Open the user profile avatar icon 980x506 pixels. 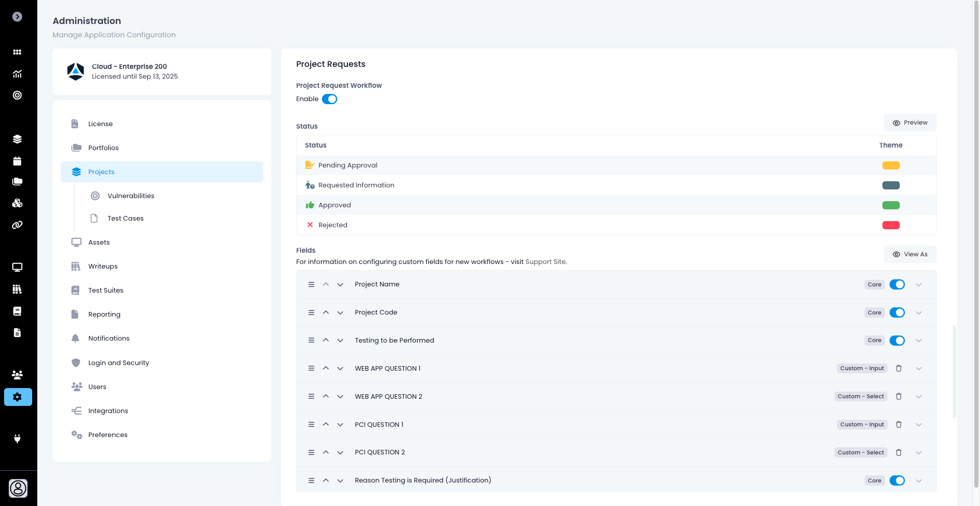pyautogui.click(x=18, y=488)
